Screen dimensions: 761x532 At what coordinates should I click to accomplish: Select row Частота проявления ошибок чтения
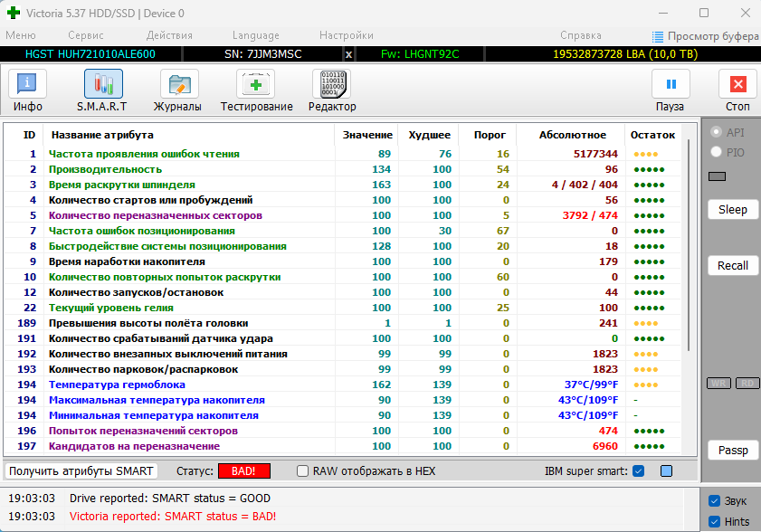click(343, 154)
